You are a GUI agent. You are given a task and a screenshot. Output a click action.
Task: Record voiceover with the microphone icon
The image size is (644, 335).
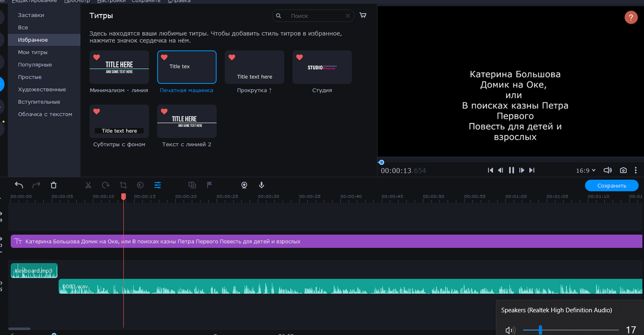tap(261, 185)
